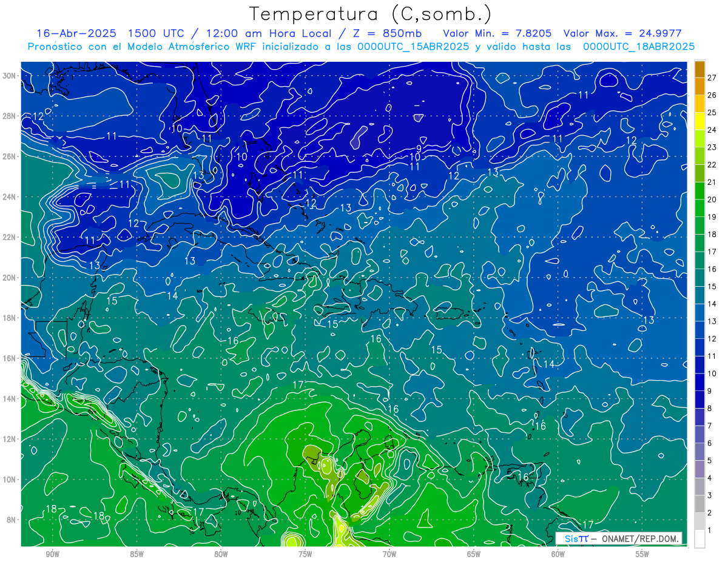Select the 10N latitude axis label
The width and height of the screenshot is (728, 562).
(x=10, y=480)
